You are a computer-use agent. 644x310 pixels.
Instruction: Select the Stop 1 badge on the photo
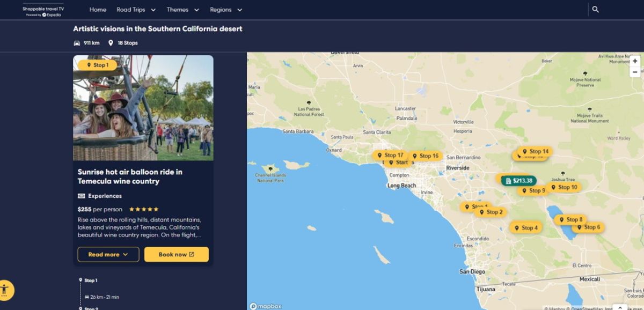[98, 65]
